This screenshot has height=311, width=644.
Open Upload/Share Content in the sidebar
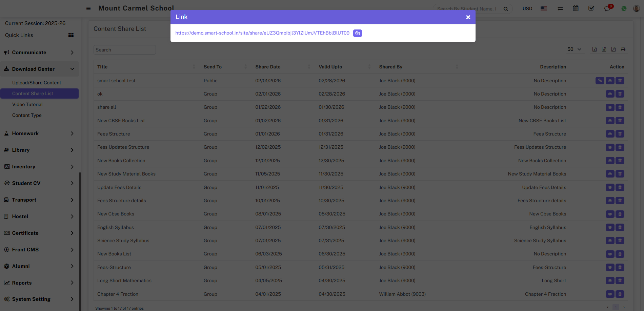(37, 83)
